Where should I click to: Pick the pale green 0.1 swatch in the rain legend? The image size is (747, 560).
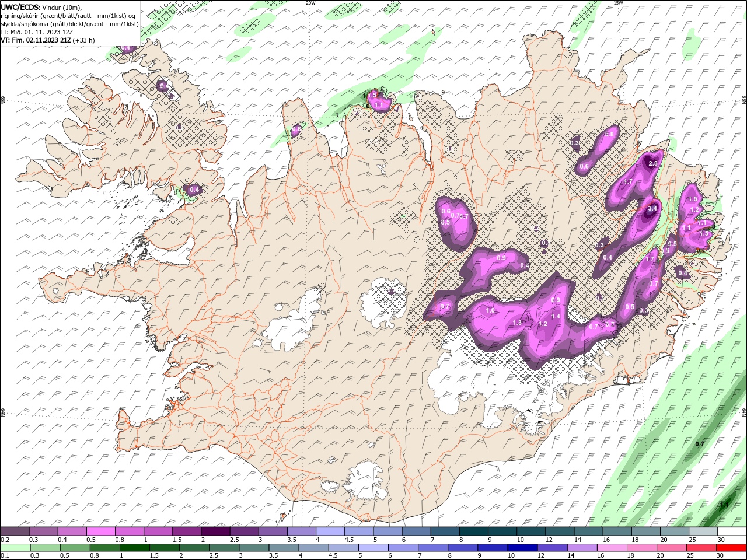[15, 548]
